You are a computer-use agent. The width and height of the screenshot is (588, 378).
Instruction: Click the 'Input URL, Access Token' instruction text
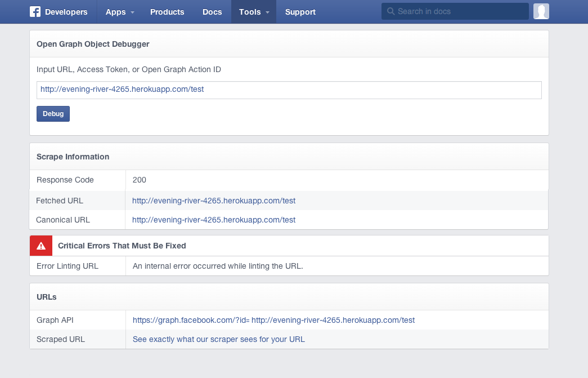coord(129,69)
